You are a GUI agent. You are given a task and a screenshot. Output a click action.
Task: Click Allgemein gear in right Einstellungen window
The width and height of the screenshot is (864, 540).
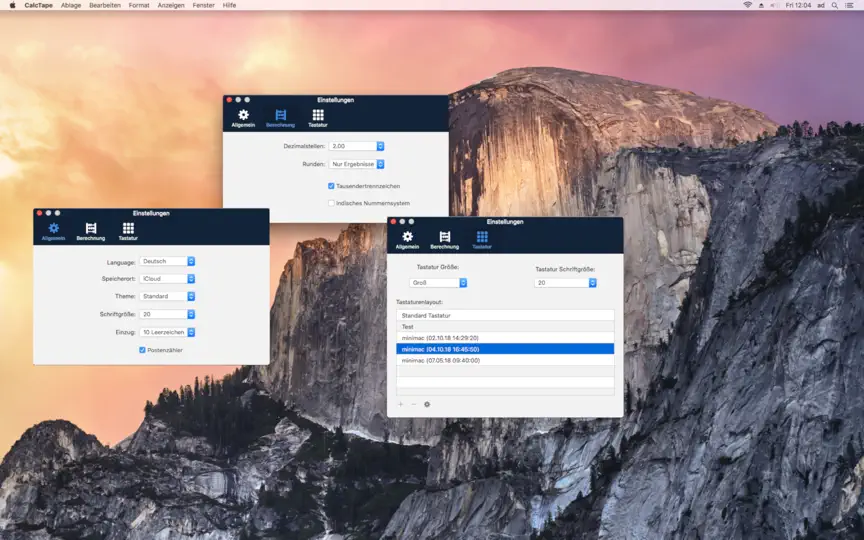tap(407, 240)
